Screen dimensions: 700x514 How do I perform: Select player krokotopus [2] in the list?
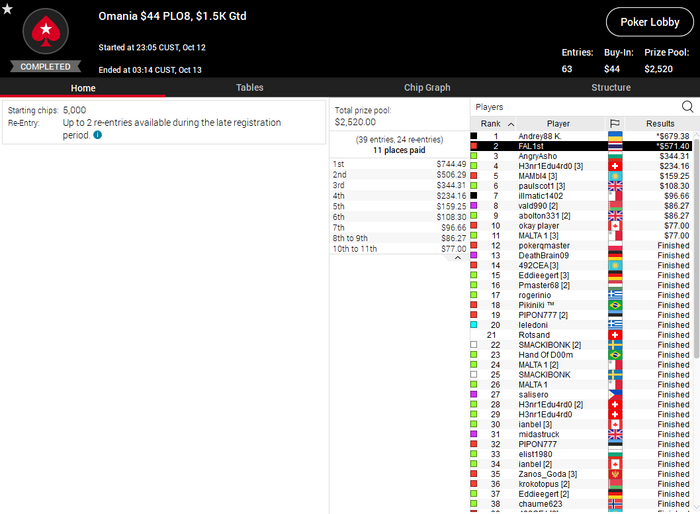pos(581,484)
